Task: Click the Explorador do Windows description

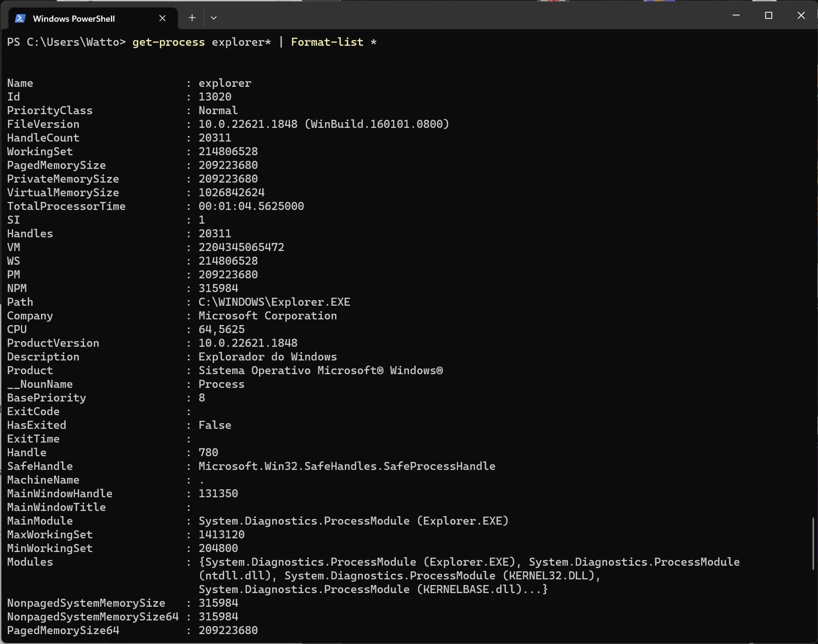Action: [267, 357]
